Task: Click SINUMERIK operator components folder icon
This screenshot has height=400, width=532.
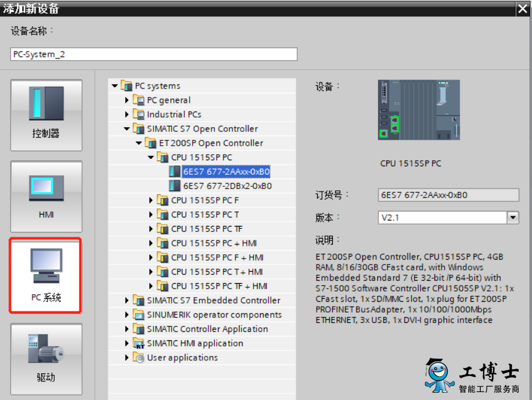Action: tap(138, 314)
